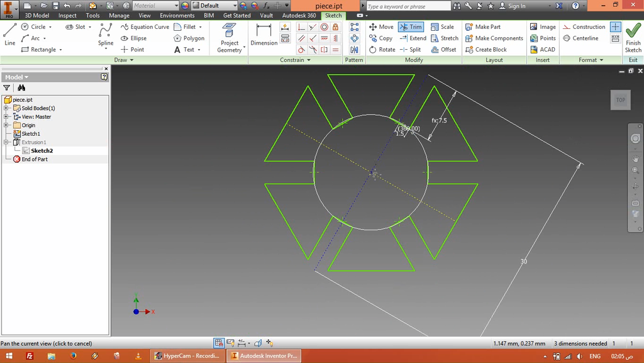Apply Equal constraint
Image resolution: width=644 pixels, height=363 pixels.
(336, 50)
